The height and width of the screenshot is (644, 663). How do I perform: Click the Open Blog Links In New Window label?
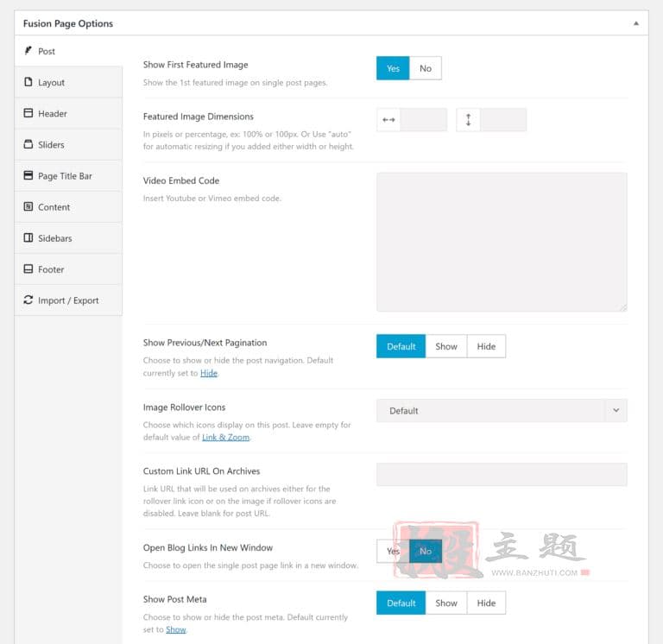[207, 547]
